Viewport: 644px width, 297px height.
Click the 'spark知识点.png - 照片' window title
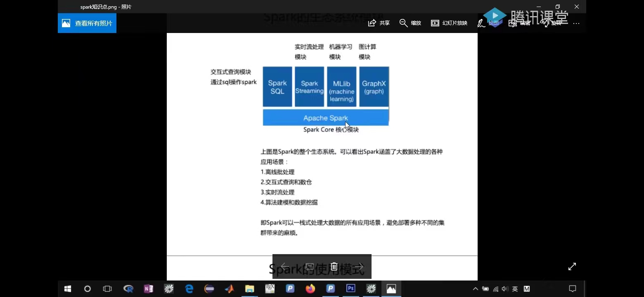(x=106, y=7)
